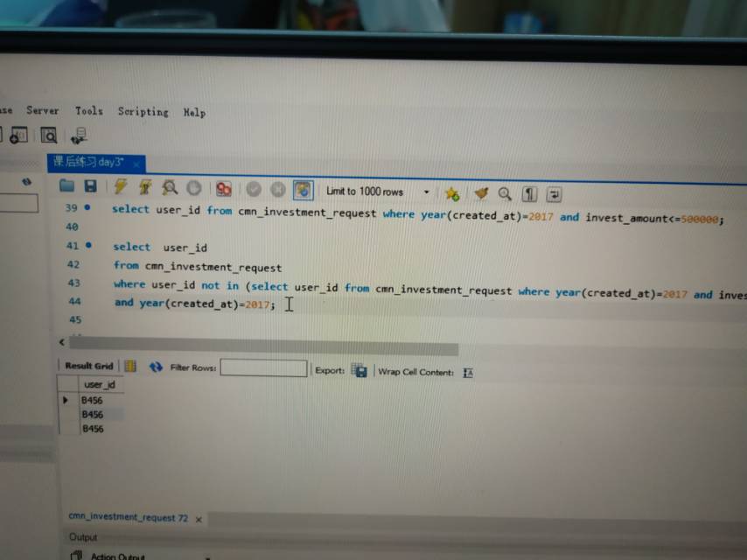
Task: Stop query execution (hand icon)
Action: pyautogui.click(x=194, y=188)
